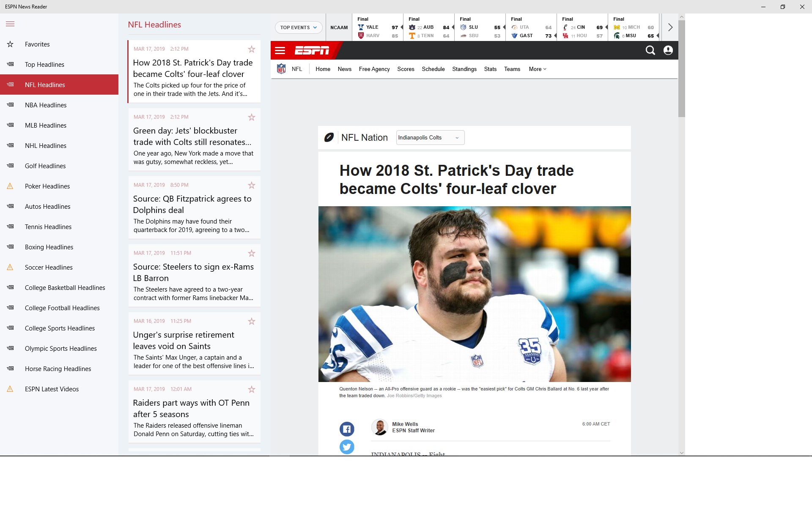Star the Fitzpatrick Dolphins deal article
The image size is (812, 524).
click(252, 186)
